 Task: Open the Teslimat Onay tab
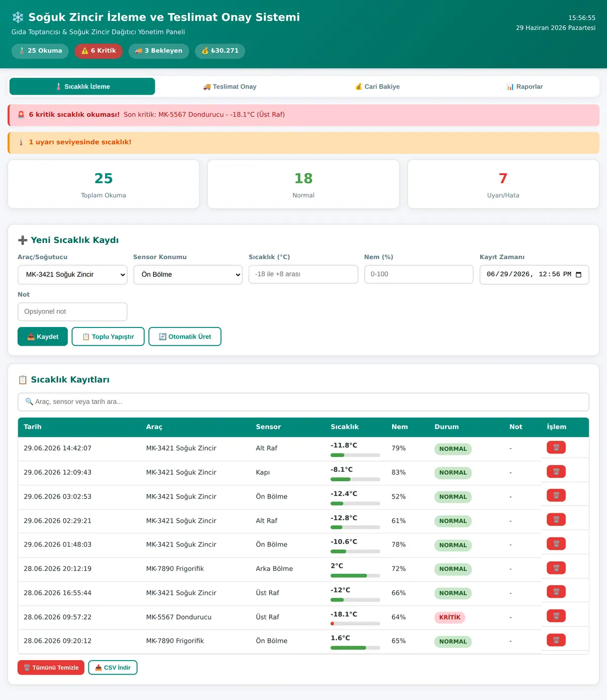tap(230, 87)
